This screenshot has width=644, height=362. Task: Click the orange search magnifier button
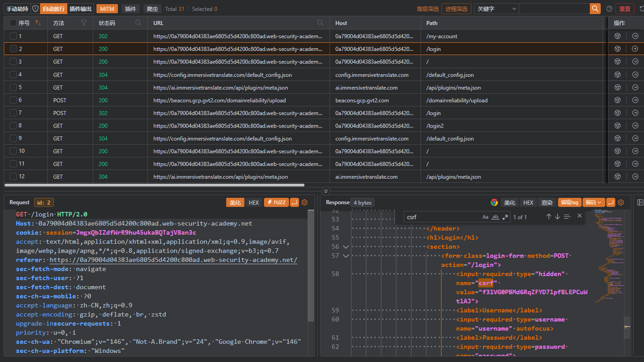pos(595,9)
